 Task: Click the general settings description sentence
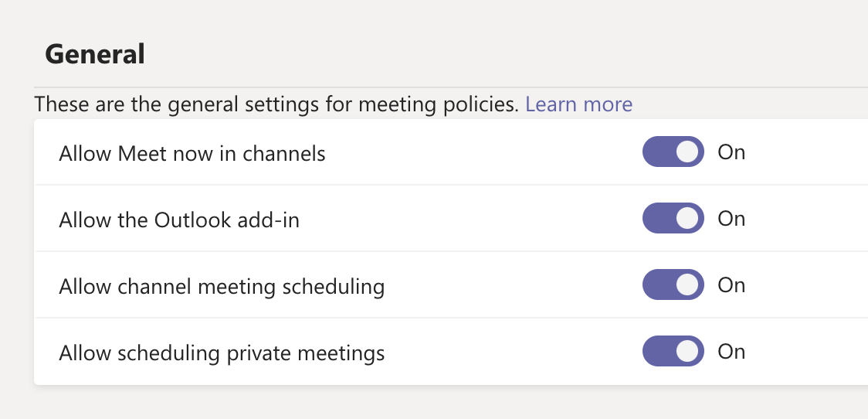coord(276,104)
